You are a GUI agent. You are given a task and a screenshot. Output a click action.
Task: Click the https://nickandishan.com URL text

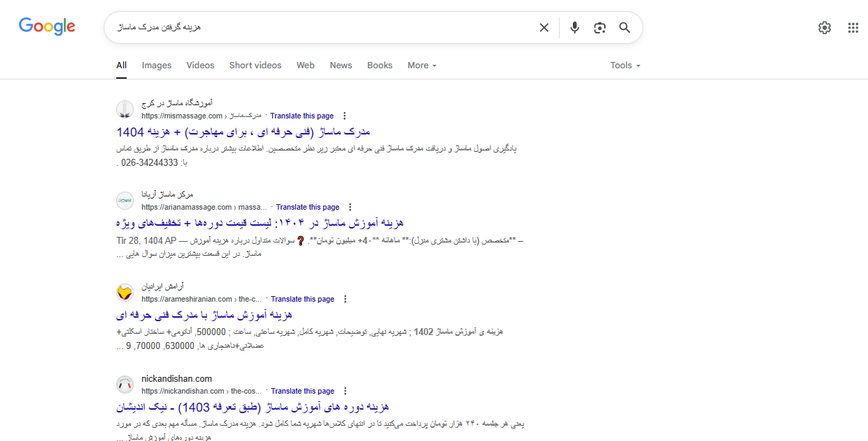pos(183,391)
